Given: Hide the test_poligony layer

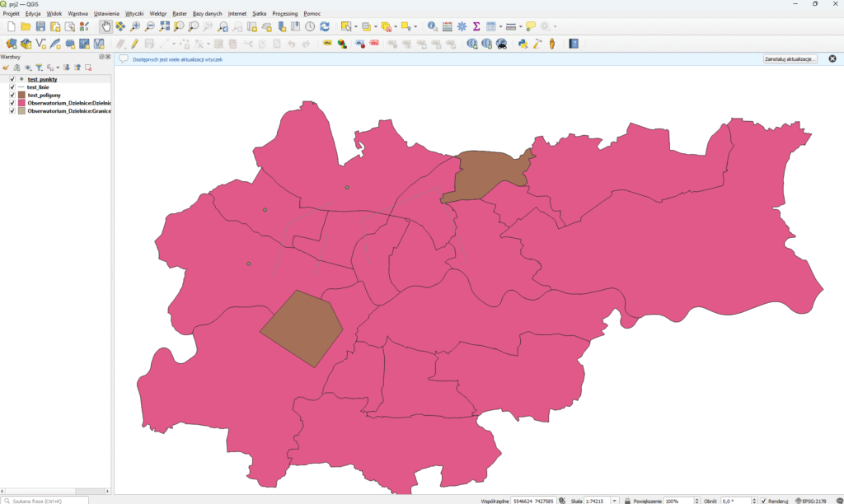Looking at the screenshot, I should pos(12,96).
